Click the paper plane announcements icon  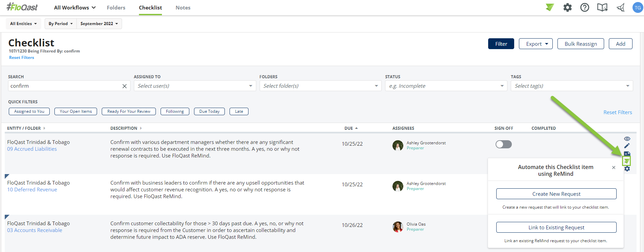[620, 7]
